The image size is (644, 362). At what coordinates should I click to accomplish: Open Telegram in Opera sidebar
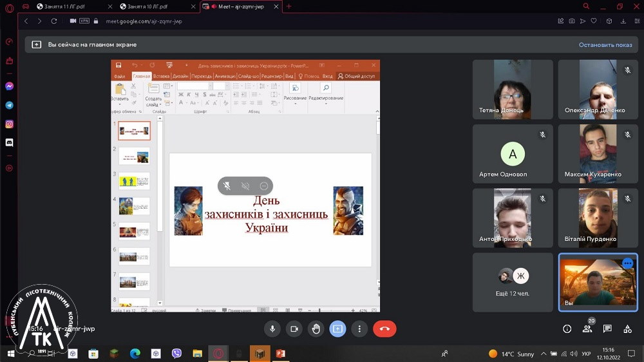click(9, 105)
